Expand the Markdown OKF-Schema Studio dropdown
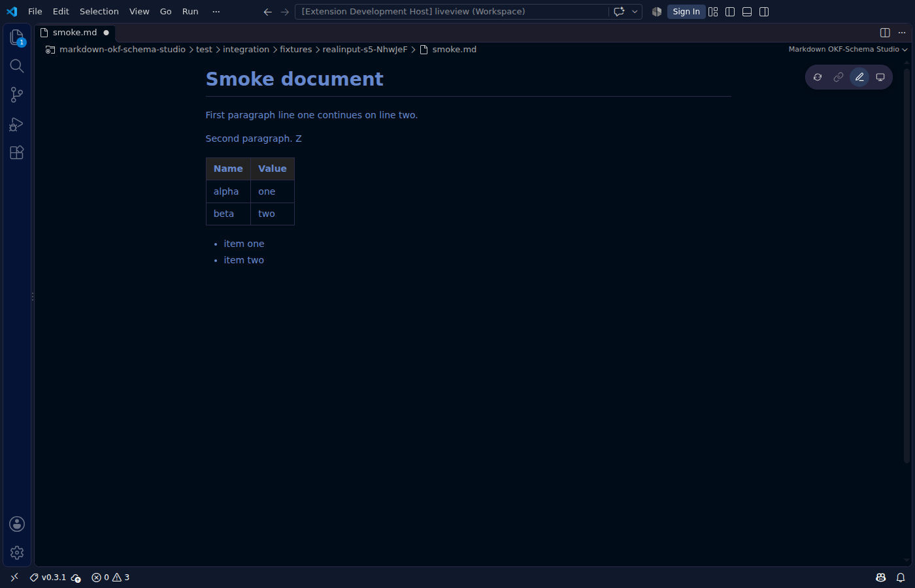 point(848,50)
